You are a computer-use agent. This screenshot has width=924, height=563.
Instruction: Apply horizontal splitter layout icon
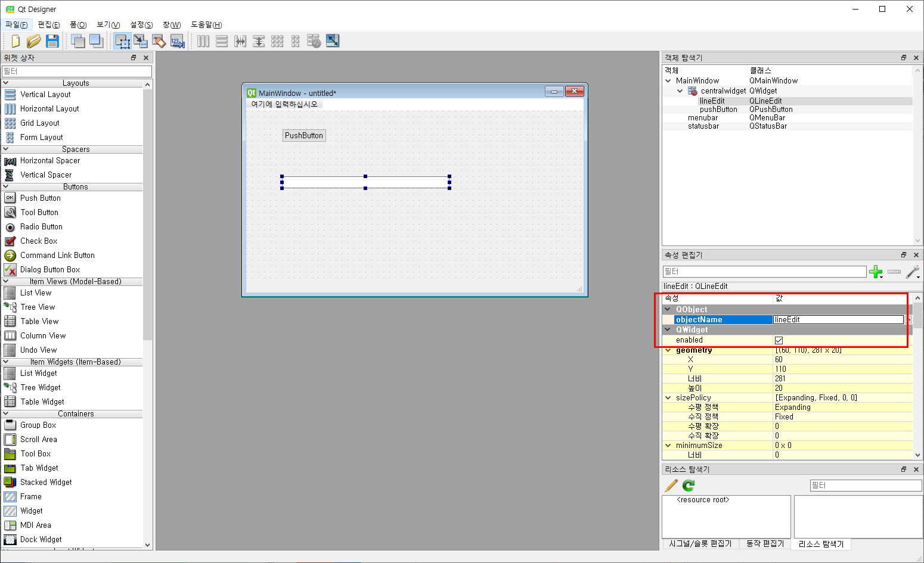tap(240, 41)
